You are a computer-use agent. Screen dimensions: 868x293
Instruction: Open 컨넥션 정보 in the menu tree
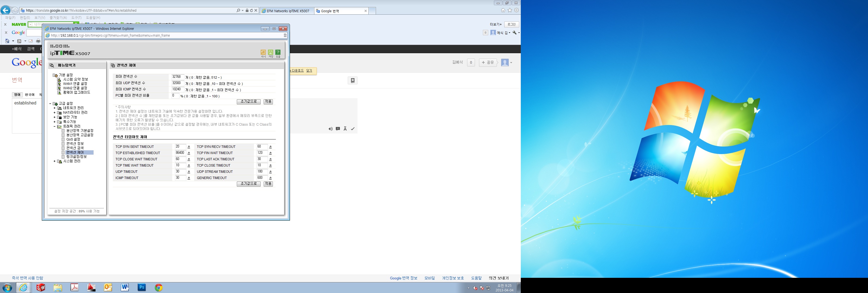click(75, 144)
